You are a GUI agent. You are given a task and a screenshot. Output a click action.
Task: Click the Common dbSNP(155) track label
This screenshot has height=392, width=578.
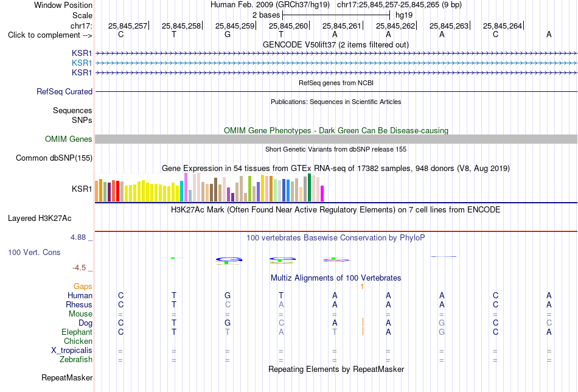[54, 158]
